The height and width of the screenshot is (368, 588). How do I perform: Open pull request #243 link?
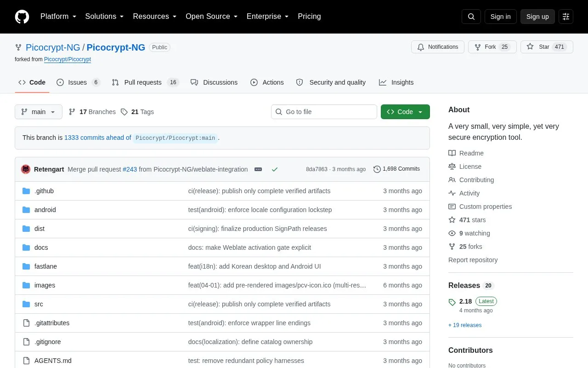coord(130,169)
